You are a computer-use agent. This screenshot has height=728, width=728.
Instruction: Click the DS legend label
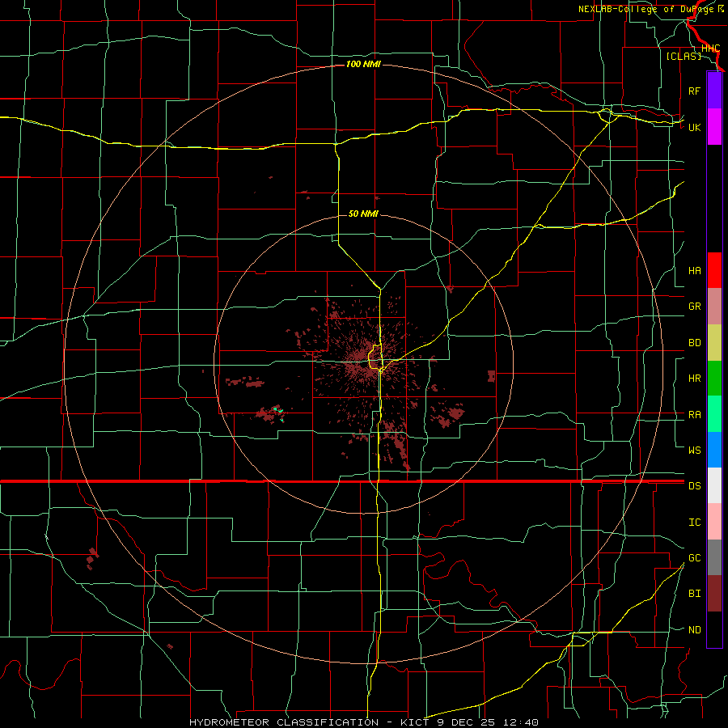694,486
